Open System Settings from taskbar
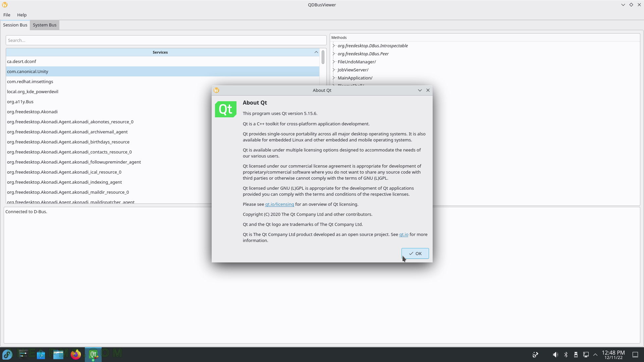This screenshot has height=362, width=644. (x=23, y=354)
